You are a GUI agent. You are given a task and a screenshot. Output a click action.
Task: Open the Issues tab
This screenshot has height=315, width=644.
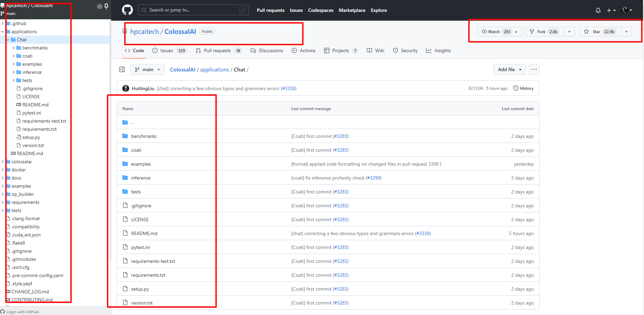(169, 50)
